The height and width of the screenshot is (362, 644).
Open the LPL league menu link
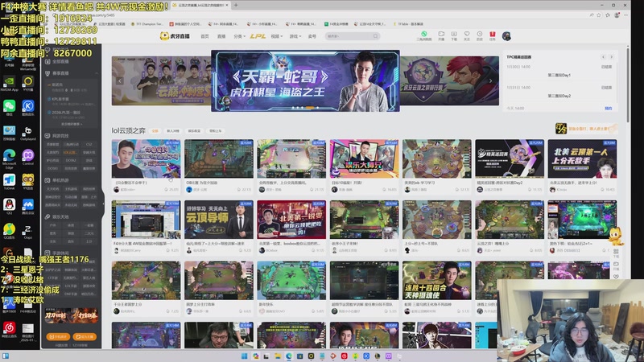tap(258, 36)
